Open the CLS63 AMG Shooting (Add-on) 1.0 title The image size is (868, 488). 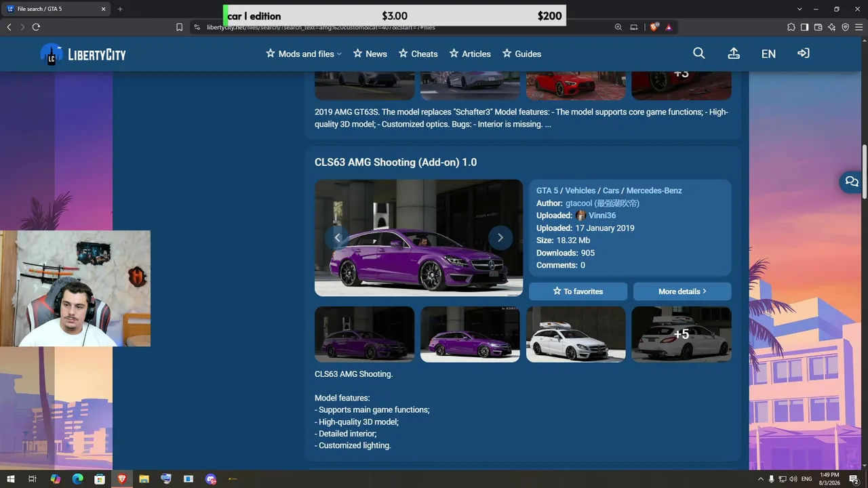(395, 162)
